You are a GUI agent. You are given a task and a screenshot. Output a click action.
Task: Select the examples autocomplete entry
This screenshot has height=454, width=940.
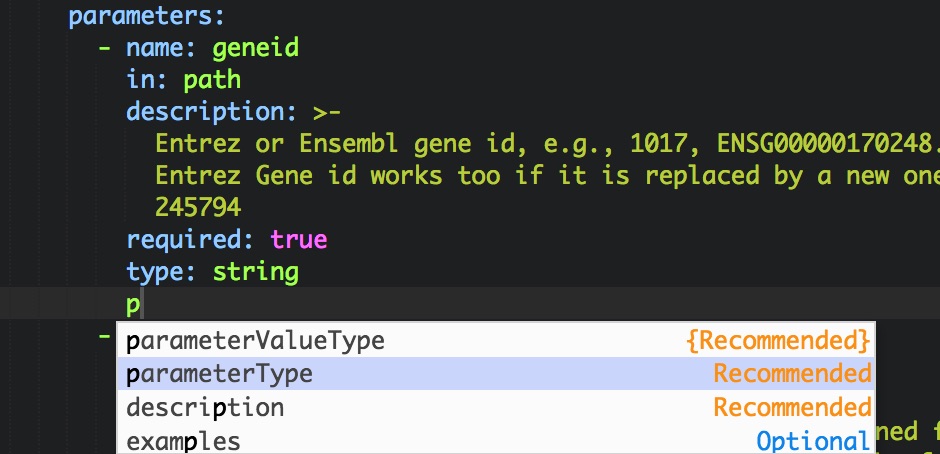click(184, 441)
